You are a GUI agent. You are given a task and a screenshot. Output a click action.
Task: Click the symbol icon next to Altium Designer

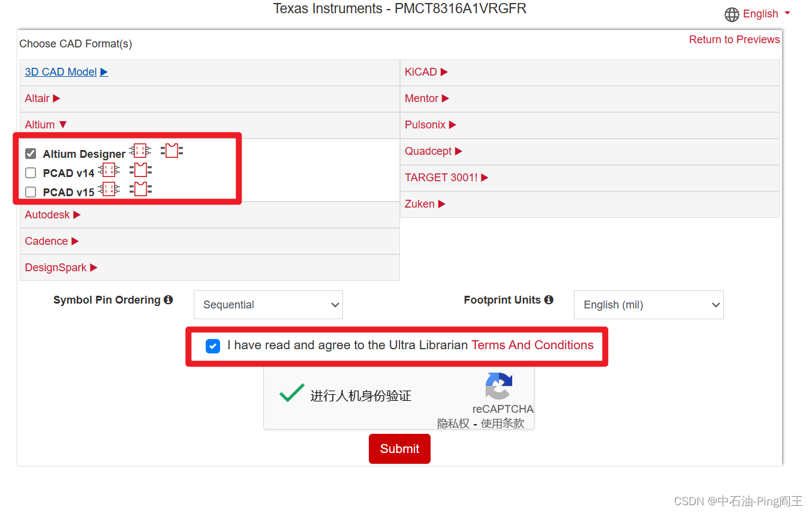point(140,151)
